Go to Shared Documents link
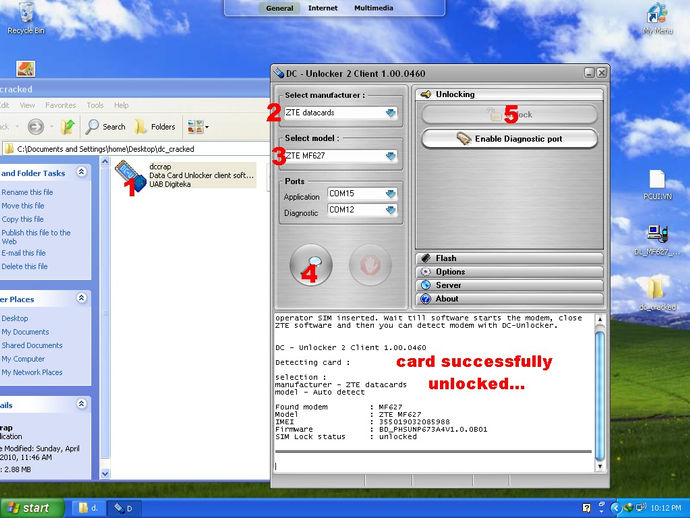This screenshot has width=690, height=518. pos(32,345)
